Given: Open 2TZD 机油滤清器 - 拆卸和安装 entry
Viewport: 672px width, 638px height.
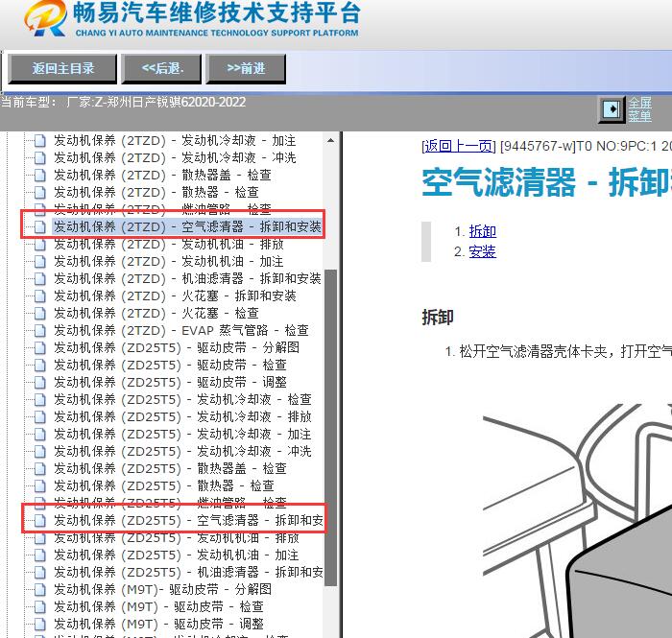Looking at the screenshot, I should tap(187, 278).
